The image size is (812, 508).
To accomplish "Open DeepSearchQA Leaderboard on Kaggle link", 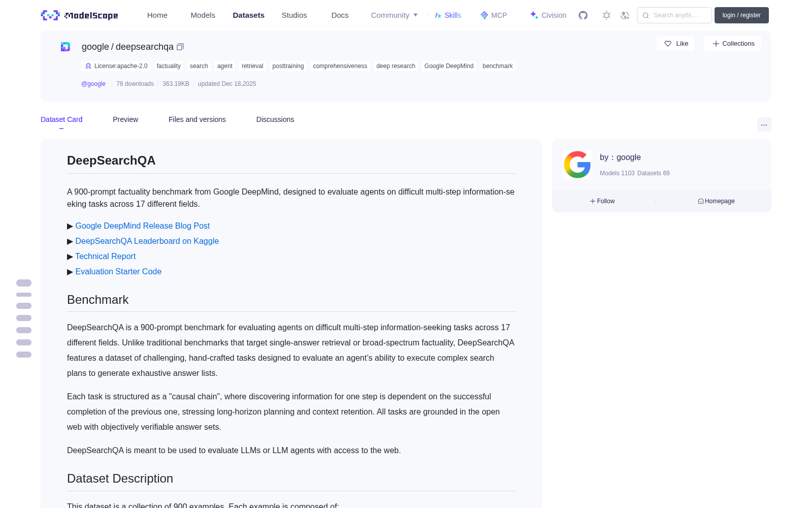I will [x=147, y=241].
